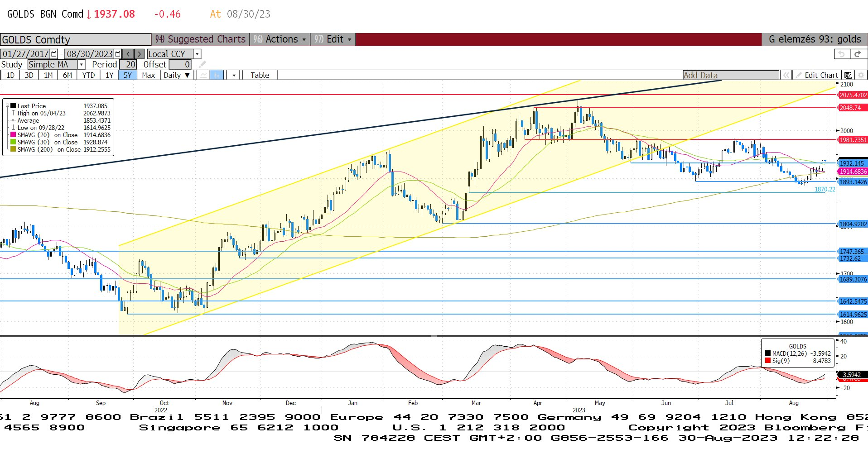The width and height of the screenshot is (868, 463).
Task: Click the olive SMAVG (200) color swatch
Action: coord(14,149)
